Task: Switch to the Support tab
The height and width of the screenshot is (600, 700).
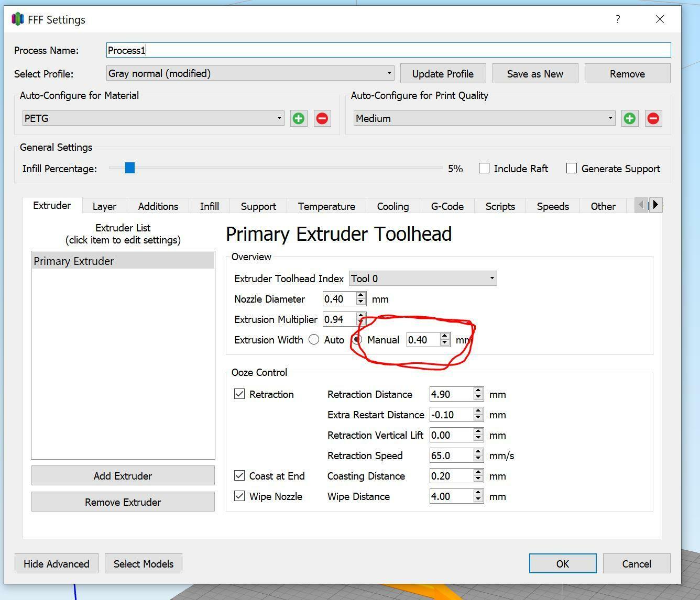Action: coord(258,206)
